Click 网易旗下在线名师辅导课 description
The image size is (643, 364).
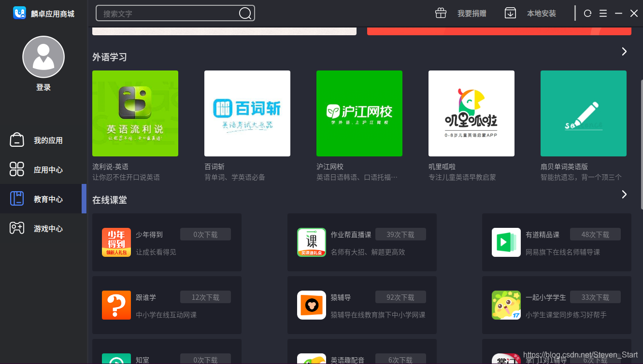563,252
